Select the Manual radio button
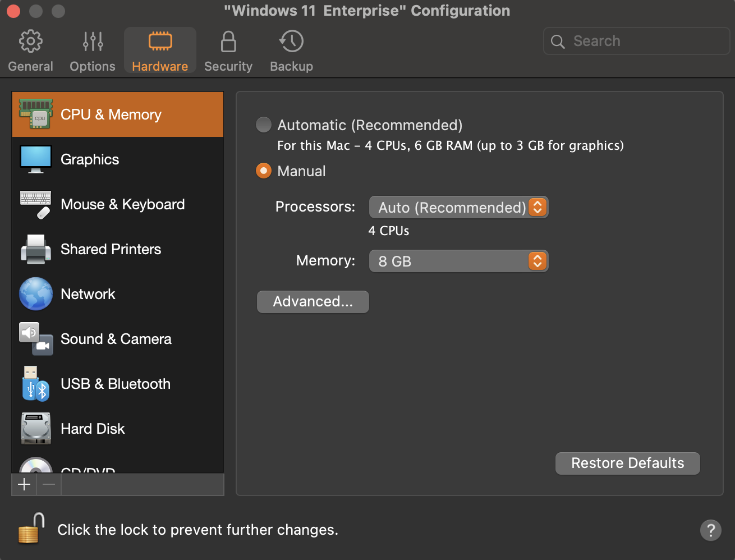735x560 pixels. click(x=264, y=171)
